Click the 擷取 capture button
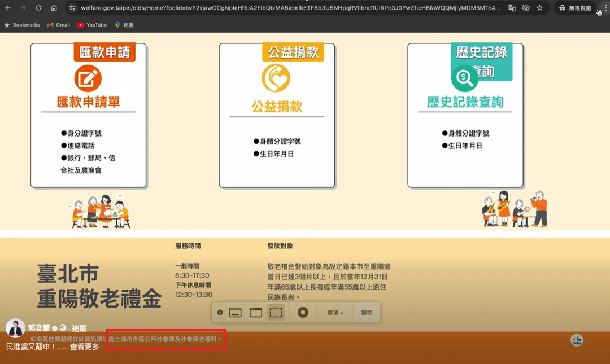 pos(367,312)
